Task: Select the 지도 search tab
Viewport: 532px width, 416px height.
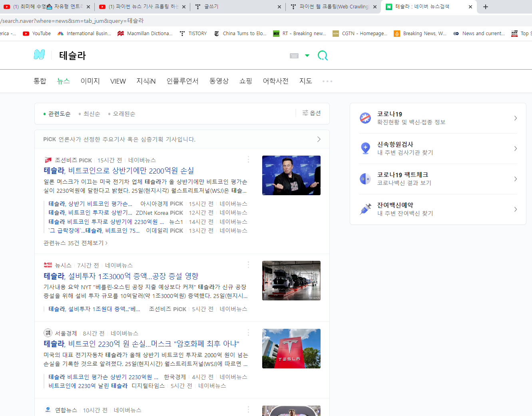Action: 306,81
